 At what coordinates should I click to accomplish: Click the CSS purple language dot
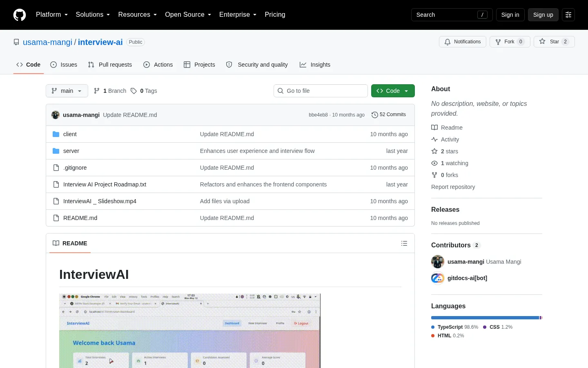[485, 327]
